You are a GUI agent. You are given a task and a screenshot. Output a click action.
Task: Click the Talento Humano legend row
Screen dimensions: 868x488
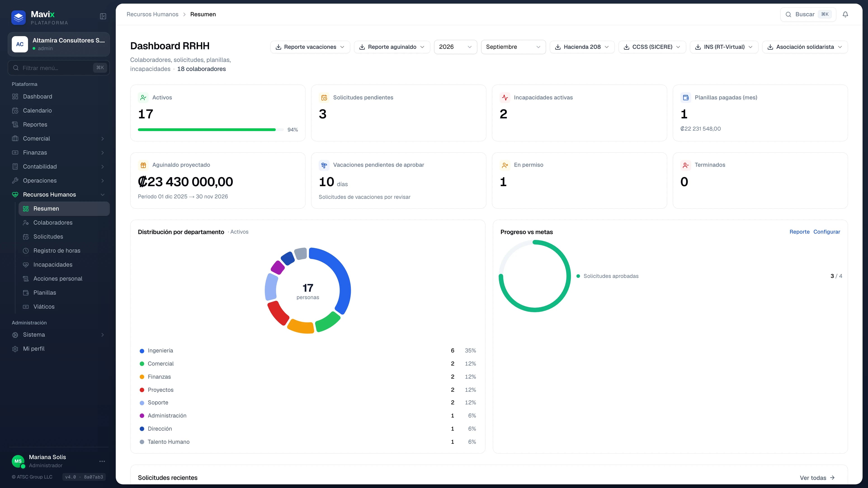[x=308, y=442]
